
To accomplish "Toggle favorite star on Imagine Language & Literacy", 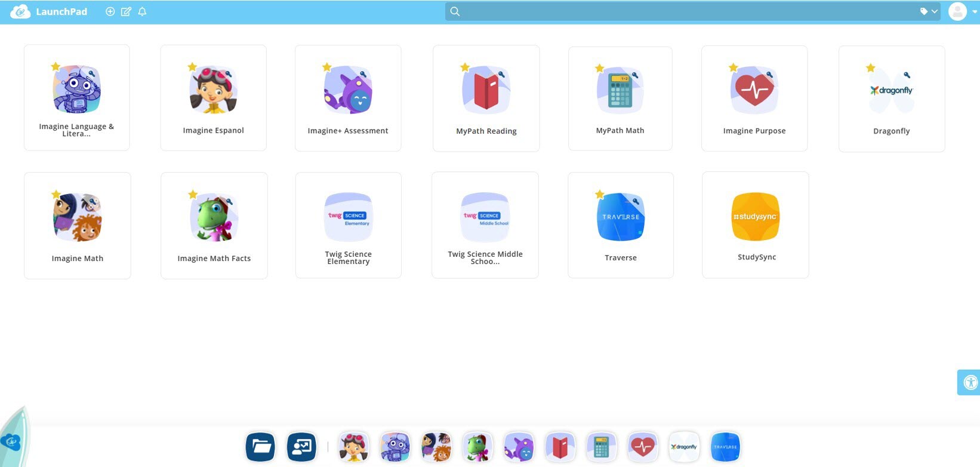I will (56, 66).
